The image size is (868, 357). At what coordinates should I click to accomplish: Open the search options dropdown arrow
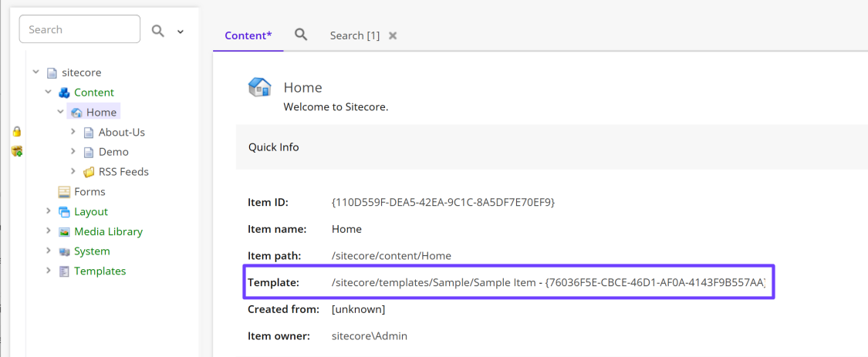[x=180, y=32]
